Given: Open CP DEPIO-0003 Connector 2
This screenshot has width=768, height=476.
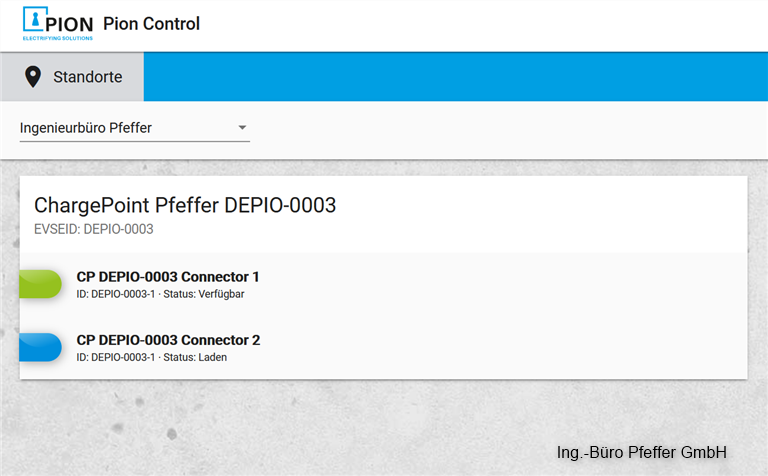Looking at the screenshot, I should (168, 340).
